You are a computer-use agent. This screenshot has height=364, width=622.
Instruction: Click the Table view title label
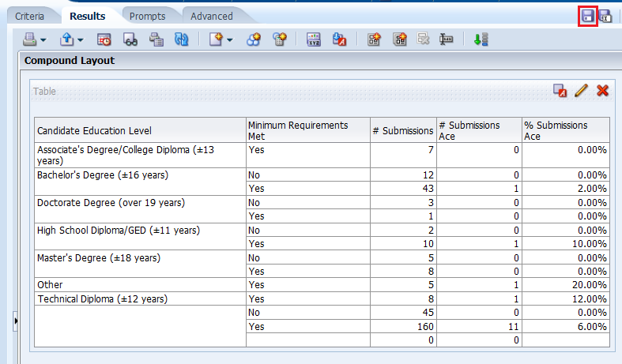pos(44,92)
